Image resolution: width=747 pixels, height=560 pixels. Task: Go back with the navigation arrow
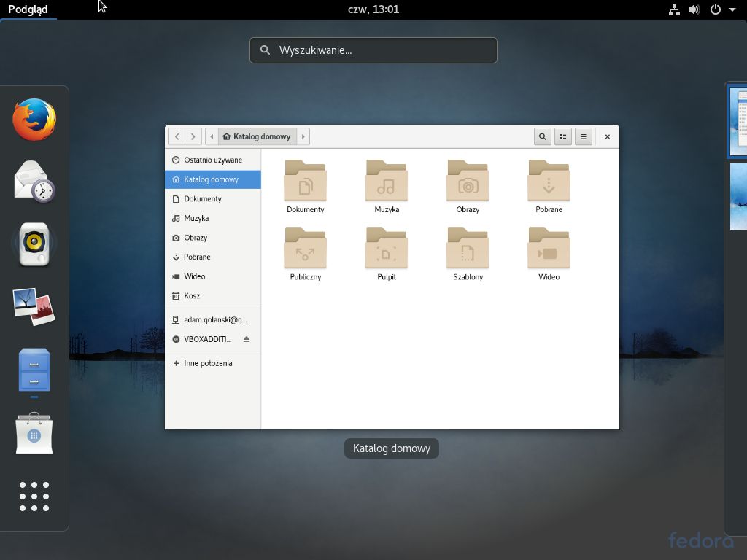(177, 136)
